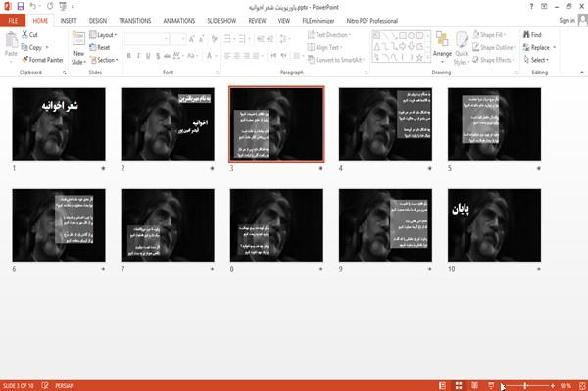Click the PERSIAN language status indicator

click(65, 385)
